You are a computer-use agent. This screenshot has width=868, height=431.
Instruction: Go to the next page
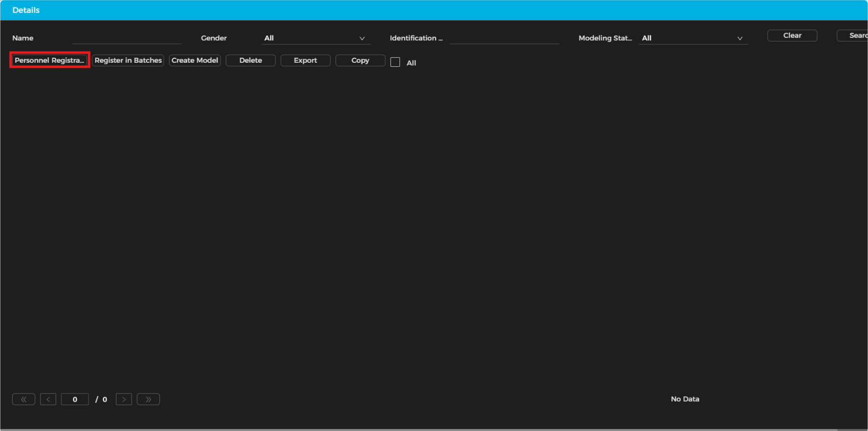(x=124, y=399)
